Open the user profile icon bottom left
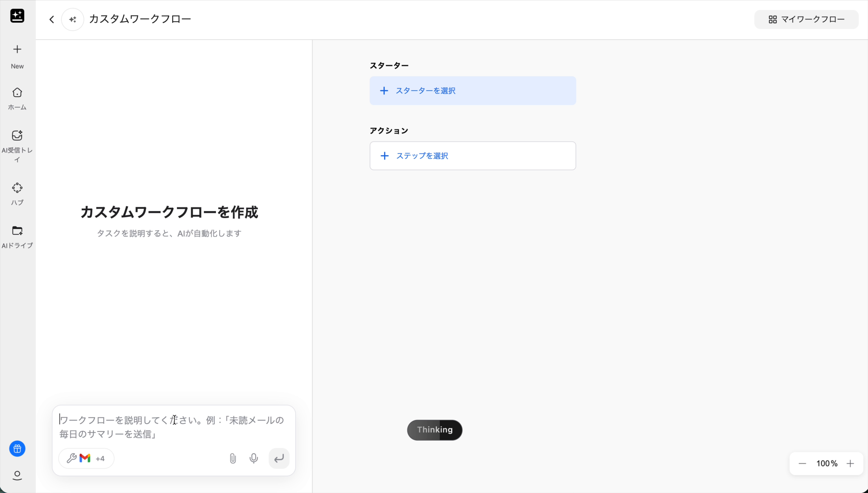868x493 pixels. 17,476
